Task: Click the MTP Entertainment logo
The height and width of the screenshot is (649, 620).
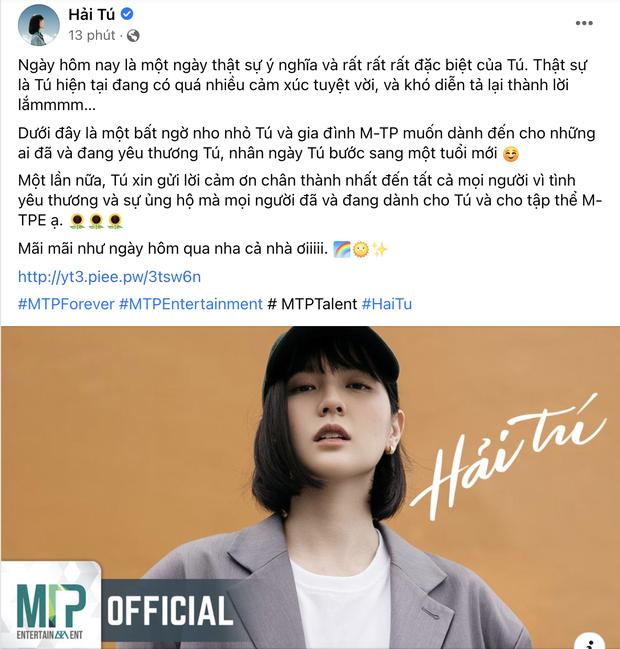Action: point(50,606)
